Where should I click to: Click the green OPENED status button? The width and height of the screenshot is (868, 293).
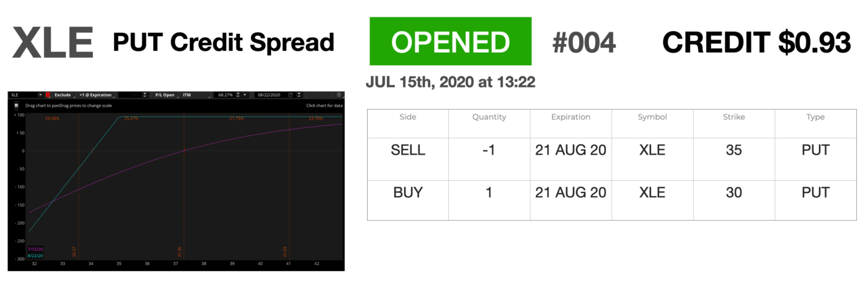450,42
